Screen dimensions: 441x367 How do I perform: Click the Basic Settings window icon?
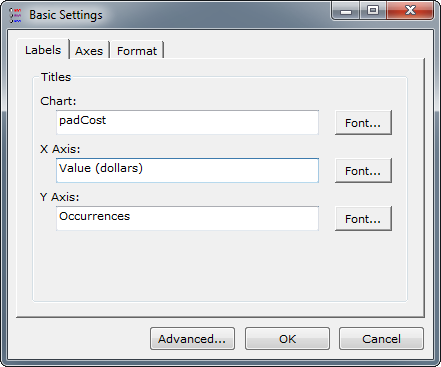(x=15, y=15)
